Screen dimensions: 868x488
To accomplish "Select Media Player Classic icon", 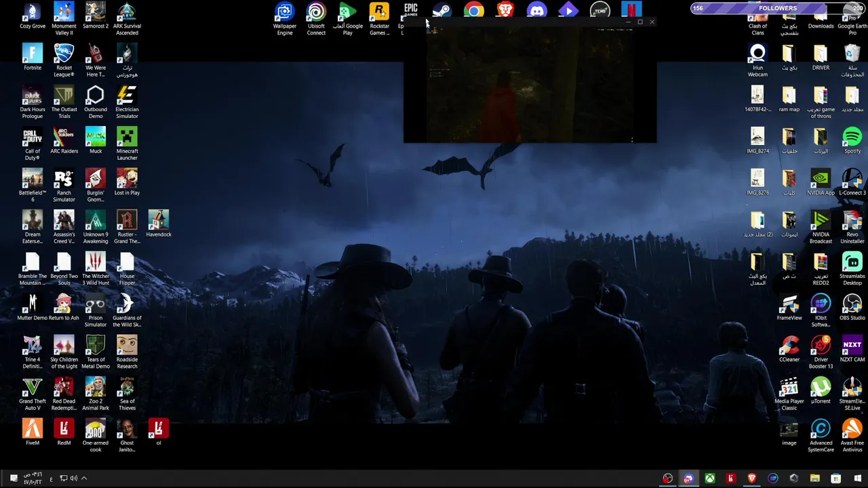I will tap(789, 393).
